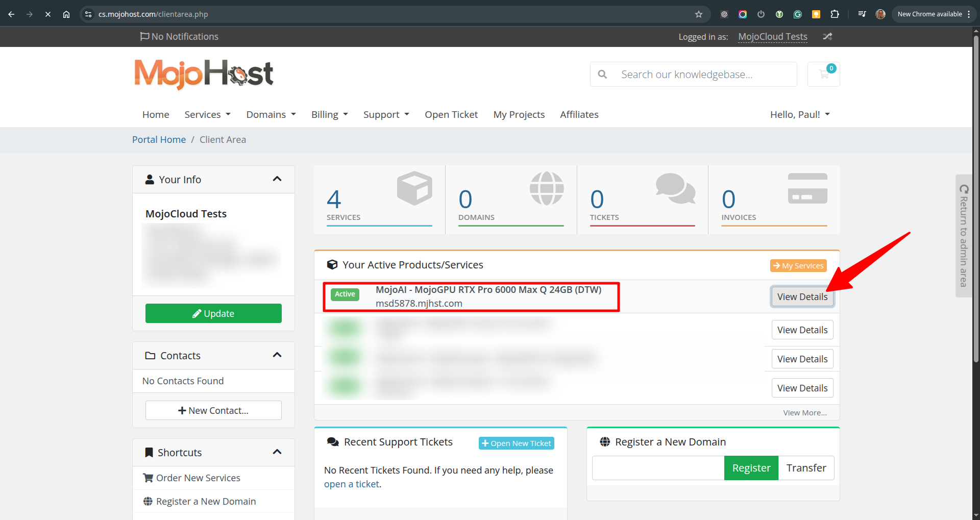Collapse the Your Info panel
Screen dimensions: 980x520
(x=277, y=179)
